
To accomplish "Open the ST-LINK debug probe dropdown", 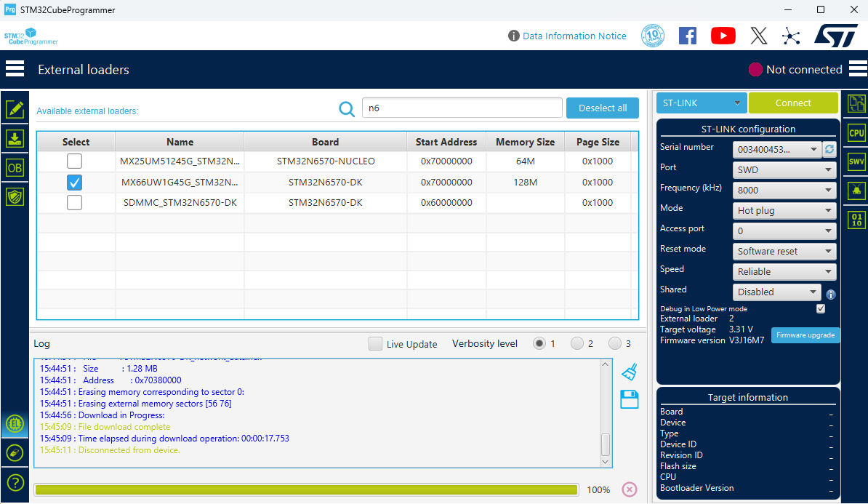I will click(x=700, y=103).
